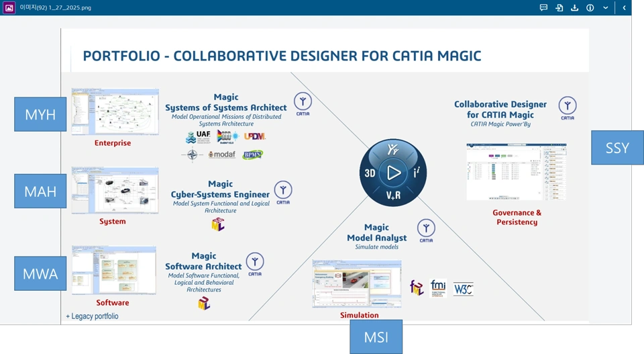Click the UPDM logo
644x354 pixels.
click(x=255, y=136)
